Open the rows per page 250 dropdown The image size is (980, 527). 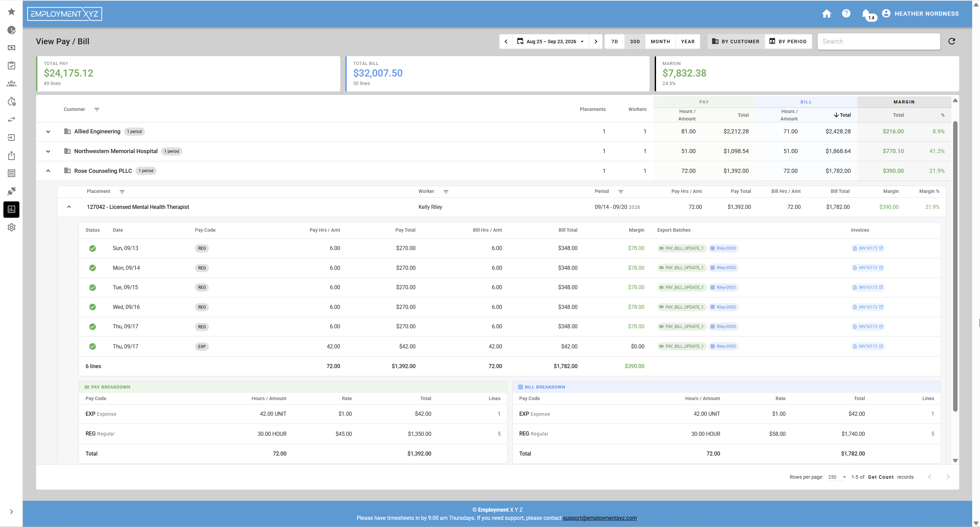(x=837, y=477)
